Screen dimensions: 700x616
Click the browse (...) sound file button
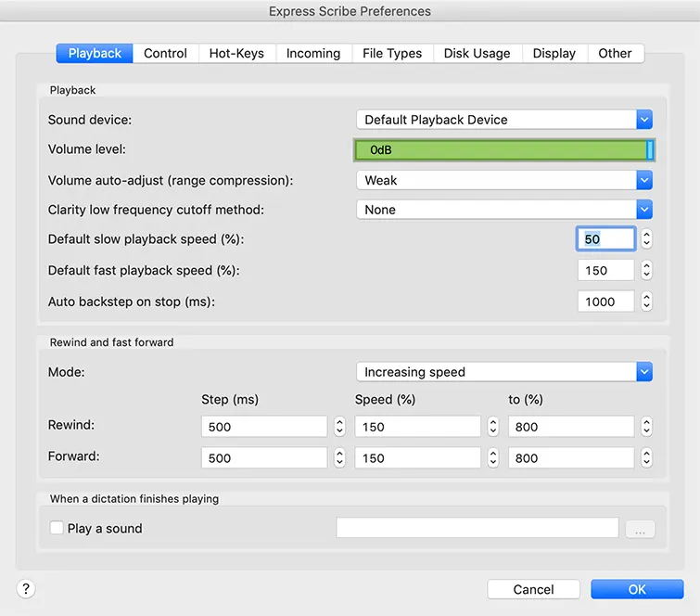[640, 530]
